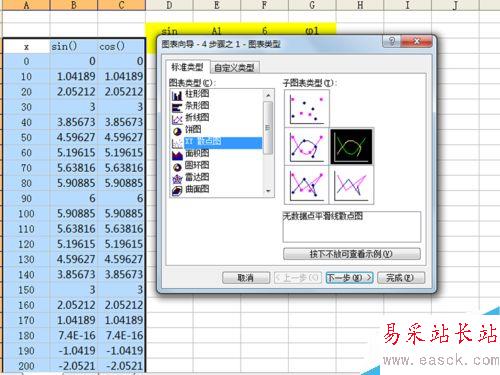Click the yellow 'sin' cell in column D
Screen dimensions: 500x375
(169, 31)
